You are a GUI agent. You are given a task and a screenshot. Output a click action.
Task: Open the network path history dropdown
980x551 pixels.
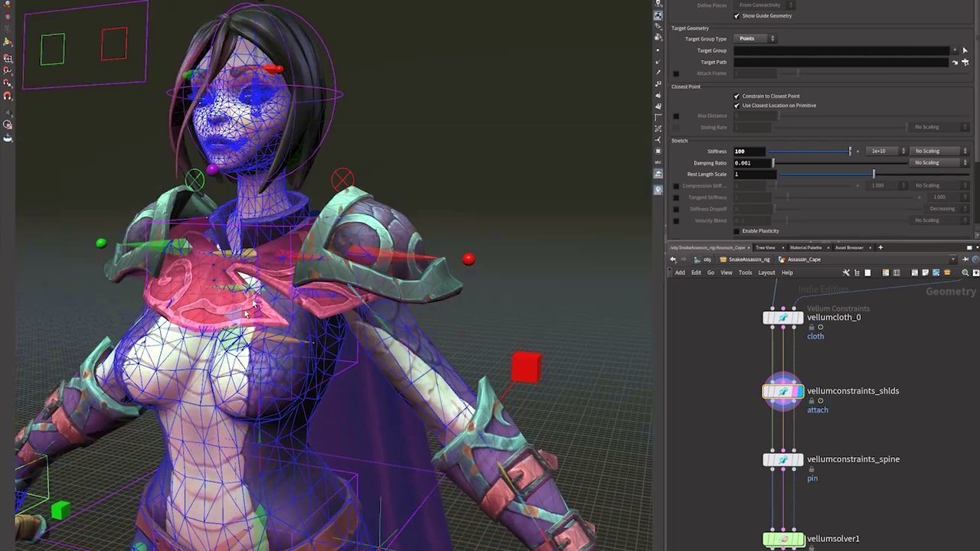click(953, 259)
